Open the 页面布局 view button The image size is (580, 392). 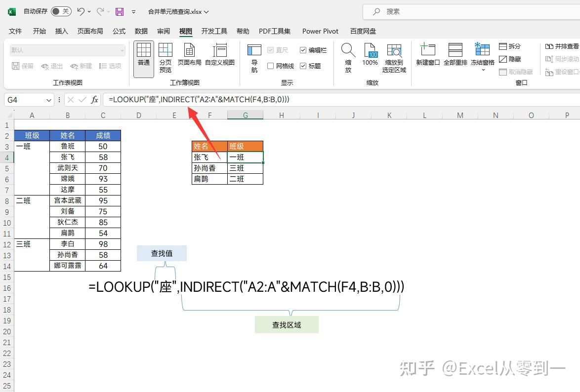189,55
